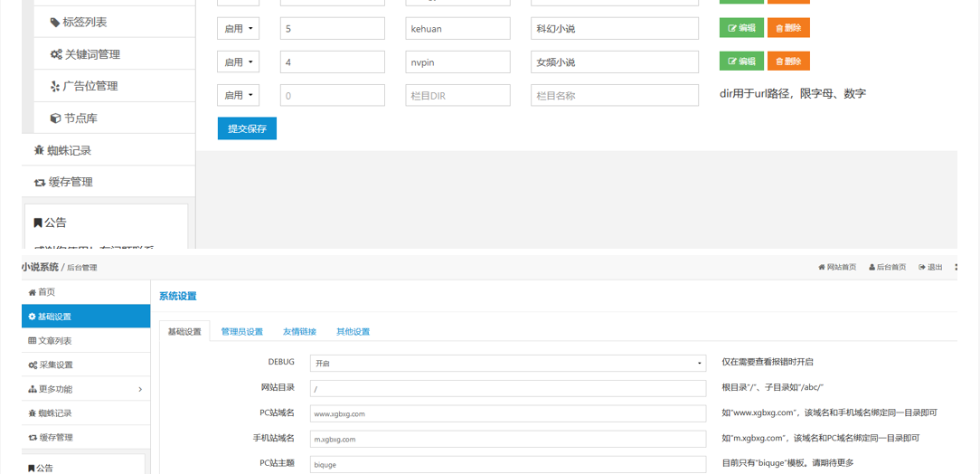Screen dimensions: 980x474
Task: Open 启用 dropdown in the nvpin row
Action: click(x=239, y=62)
